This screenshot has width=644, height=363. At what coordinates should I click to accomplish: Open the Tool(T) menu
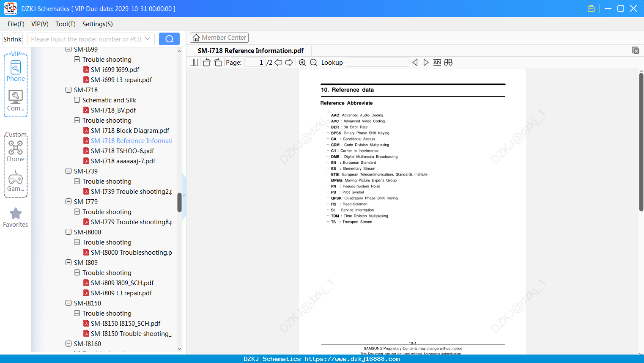click(x=66, y=24)
